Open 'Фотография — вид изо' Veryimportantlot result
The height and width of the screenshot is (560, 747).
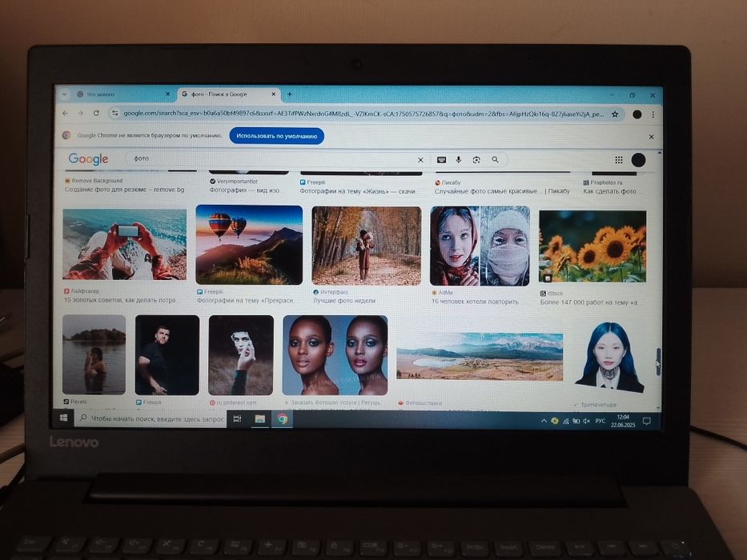[244, 190]
